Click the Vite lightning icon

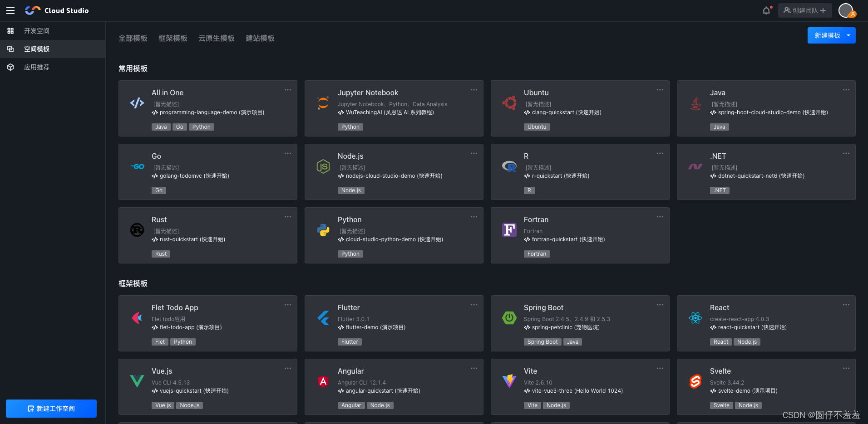[x=509, y=381]
